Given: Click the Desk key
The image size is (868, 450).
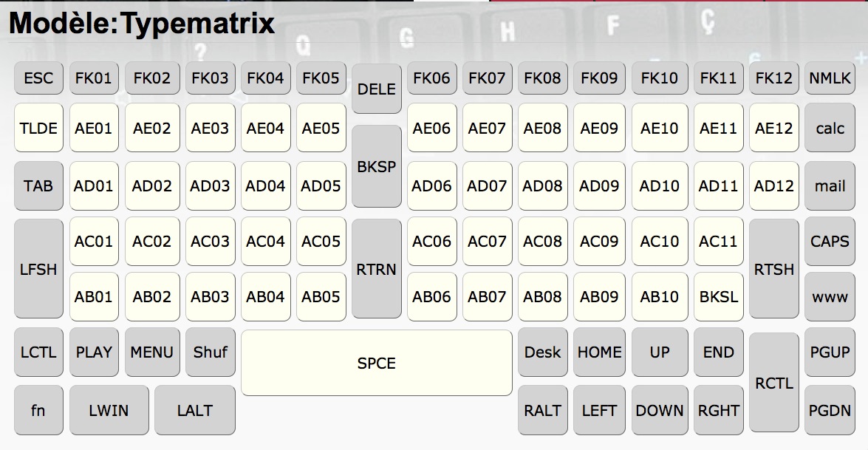Looking at the screenshot, I should 542,352.
